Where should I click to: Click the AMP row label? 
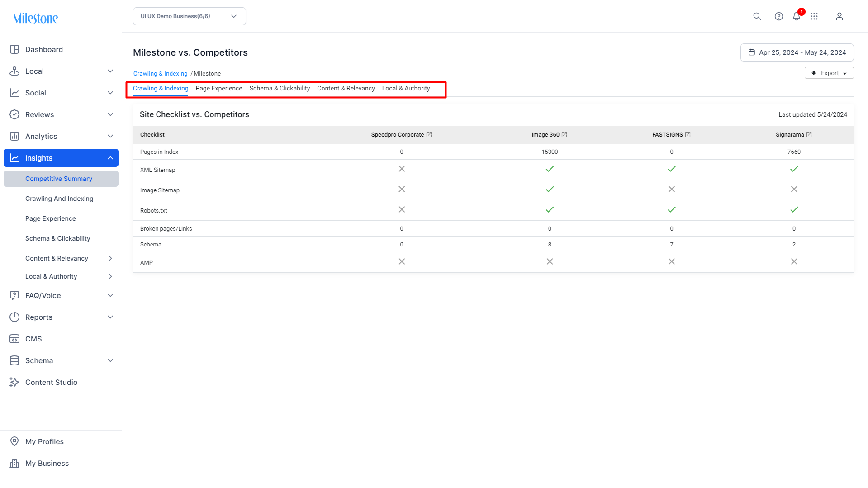[147, 263]
